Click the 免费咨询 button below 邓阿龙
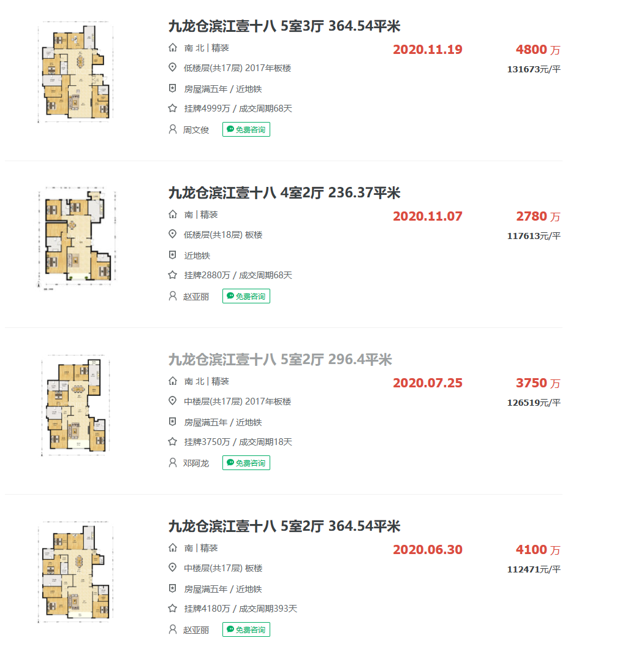 tap(246, 463)
